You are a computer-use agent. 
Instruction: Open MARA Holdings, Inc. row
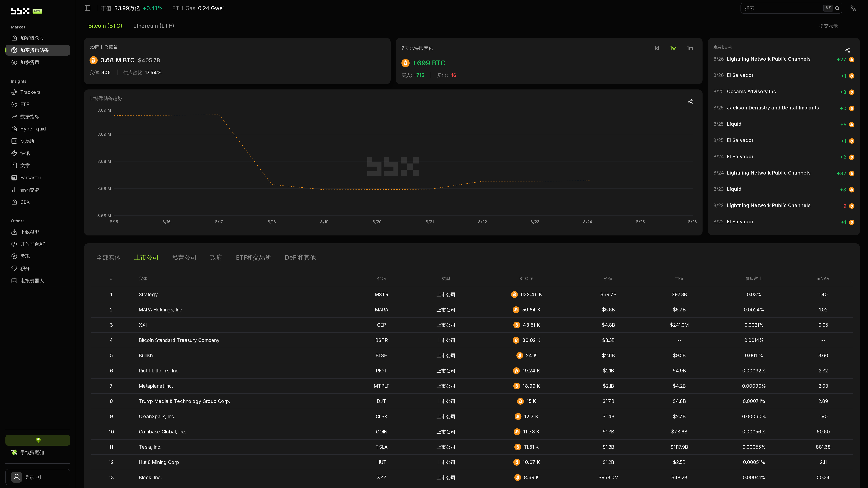(x=472, y=310)
